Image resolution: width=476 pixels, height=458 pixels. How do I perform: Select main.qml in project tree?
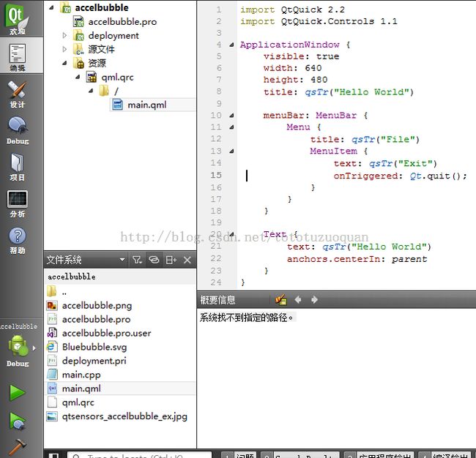pyautogui.click(x=147, y=105)
